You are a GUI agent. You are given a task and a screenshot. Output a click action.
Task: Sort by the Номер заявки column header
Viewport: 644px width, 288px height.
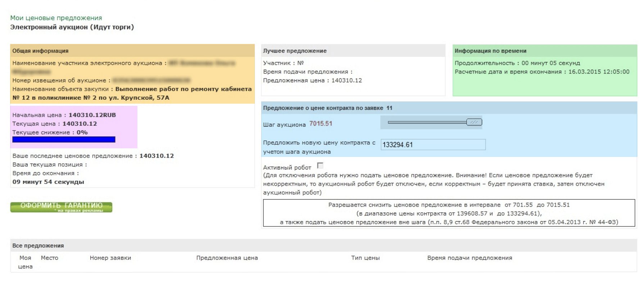pyautogui.click(x=110, y=258)
